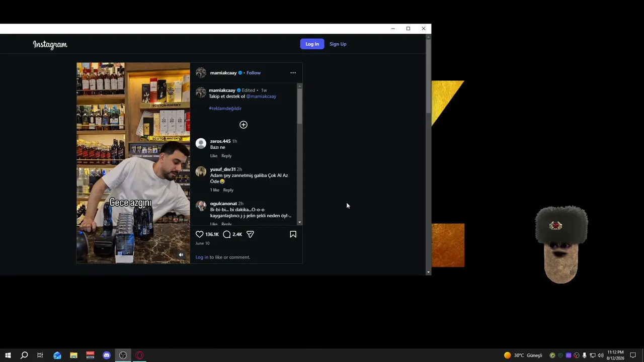The image size is (644, 362).
Task: Reply to the zeros.445 comment
Action: [226, 156]
